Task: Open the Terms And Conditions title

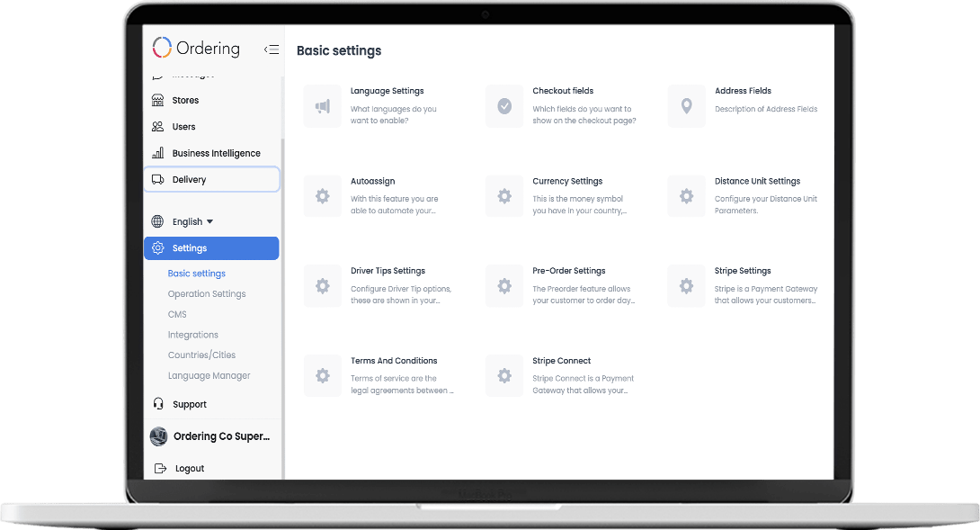Action: click(394, 361)
